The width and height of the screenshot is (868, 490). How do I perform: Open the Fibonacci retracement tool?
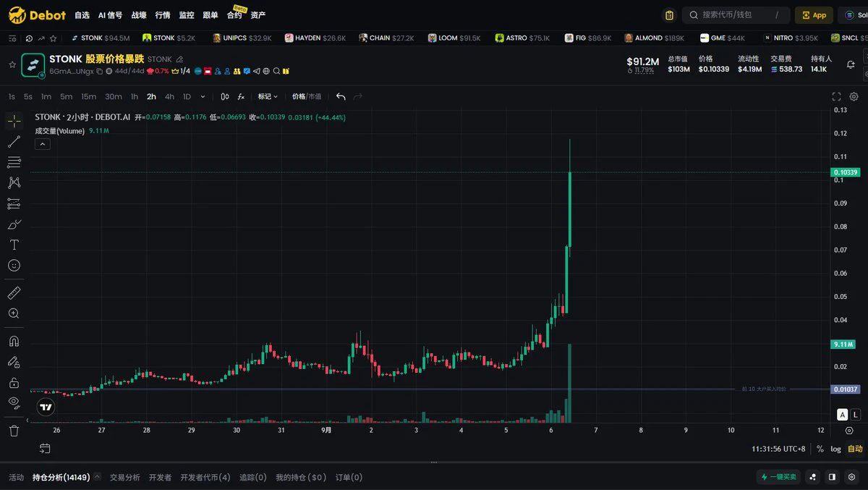coord(14,162)
